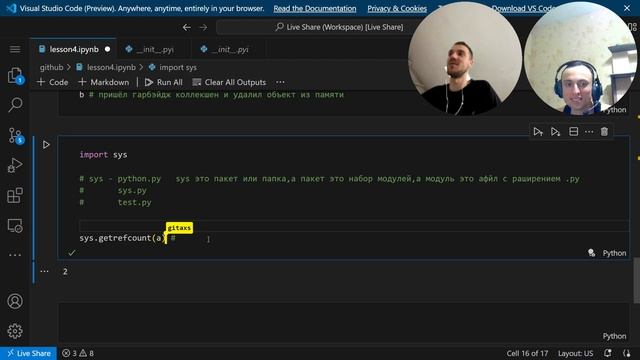This screenshot has height=360, width=640.
Task: Go forward in navigation history
Action: coord(203,27)
